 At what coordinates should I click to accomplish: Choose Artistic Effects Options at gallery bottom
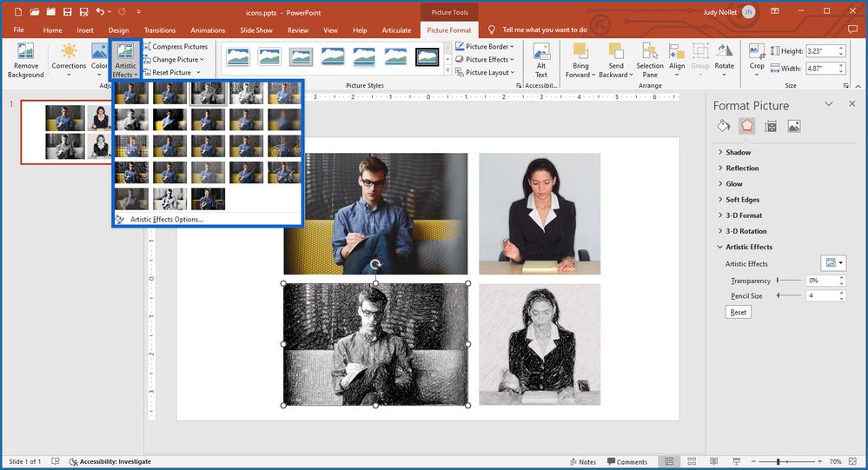pyautogui.click(x=166, y=220)
